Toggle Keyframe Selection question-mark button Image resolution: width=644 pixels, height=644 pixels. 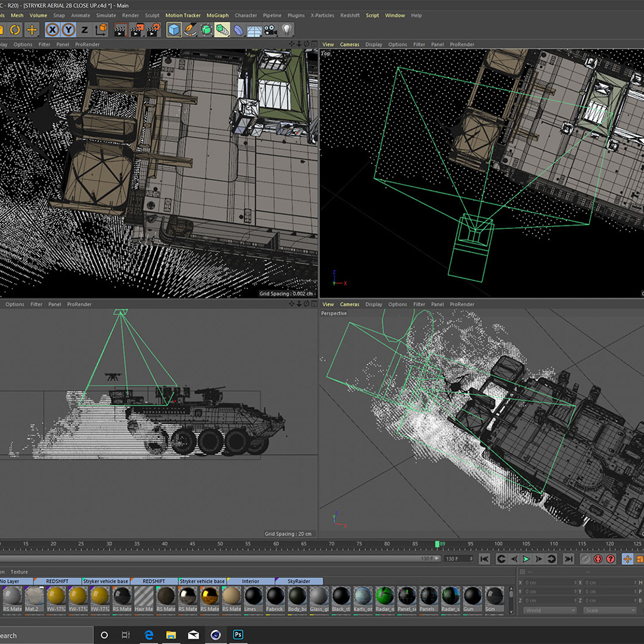pos(611,559)
